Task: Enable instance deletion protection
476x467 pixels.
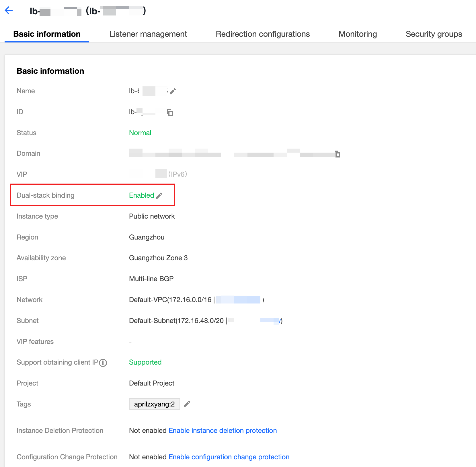Action: (223, 431)
